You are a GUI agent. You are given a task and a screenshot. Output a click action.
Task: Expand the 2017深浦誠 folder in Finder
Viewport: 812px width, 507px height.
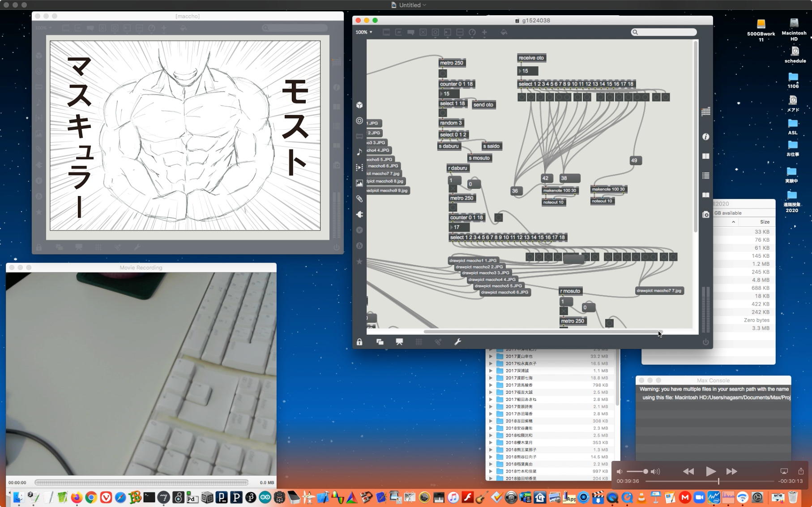491,371
